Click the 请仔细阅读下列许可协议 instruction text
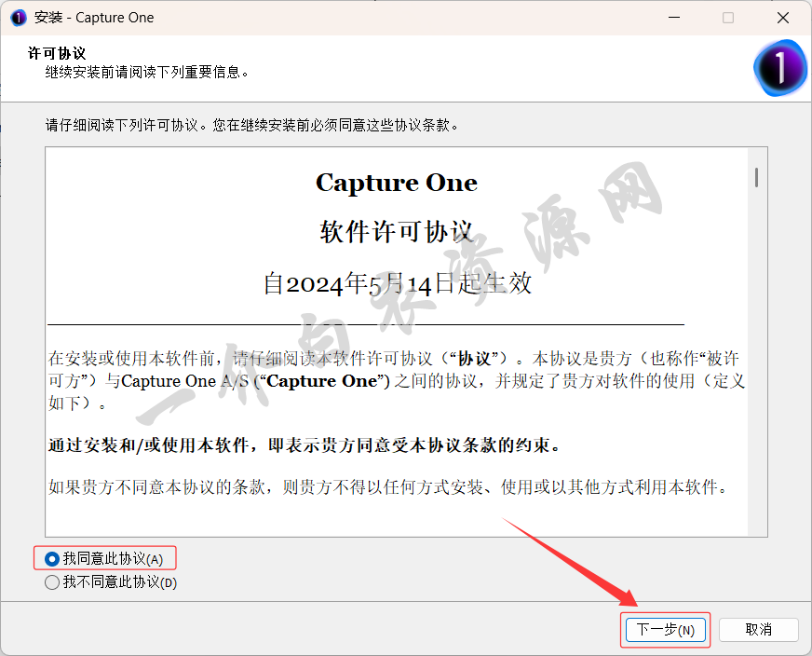 pyautogui.click(x=251, y=125)
